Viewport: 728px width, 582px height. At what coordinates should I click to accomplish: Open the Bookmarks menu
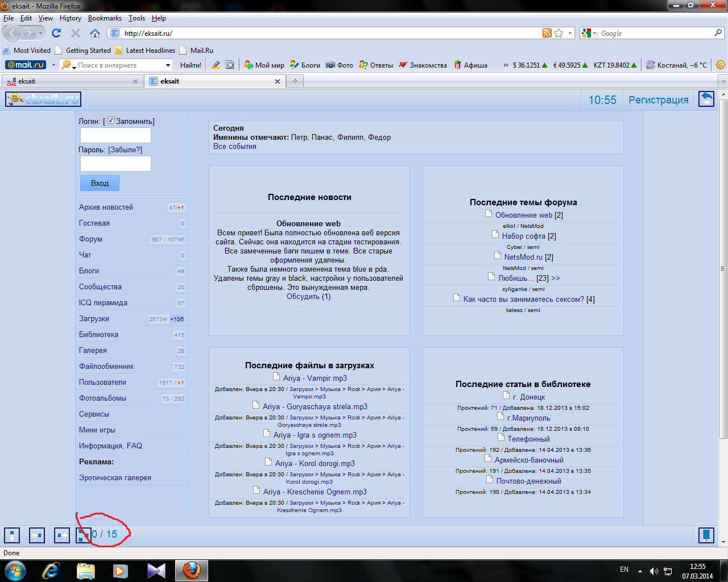105,18
